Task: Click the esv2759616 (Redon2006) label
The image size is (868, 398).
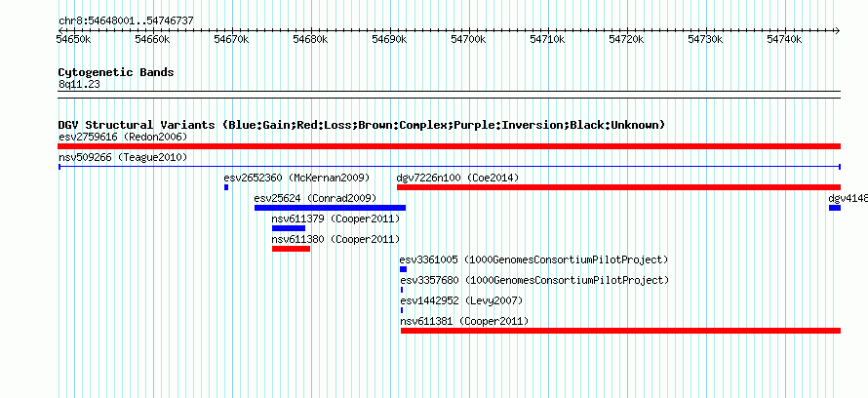Action: 123,137
